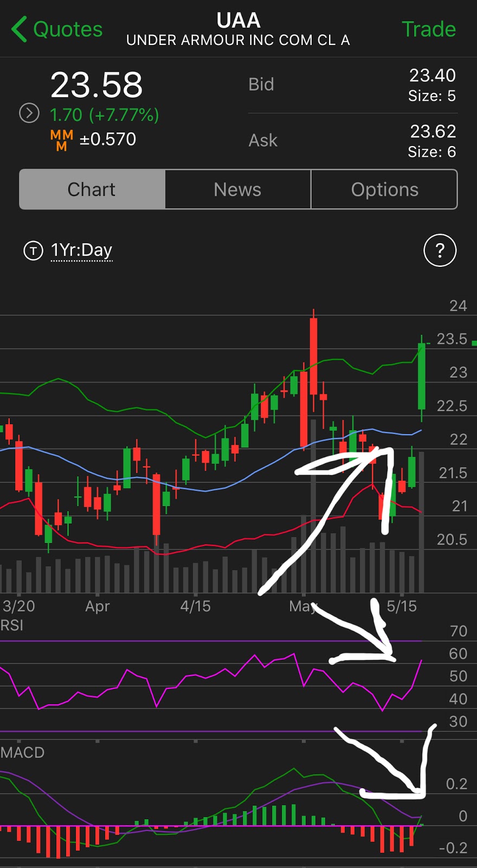Tap the bid price 23.40

[433, 75]
